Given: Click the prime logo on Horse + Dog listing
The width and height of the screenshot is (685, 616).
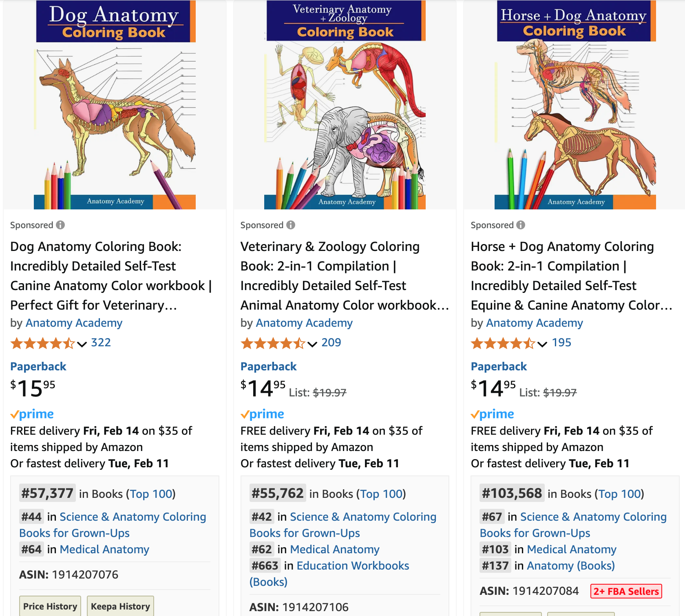Looking at the screenshot, I should tap(493, 414).
